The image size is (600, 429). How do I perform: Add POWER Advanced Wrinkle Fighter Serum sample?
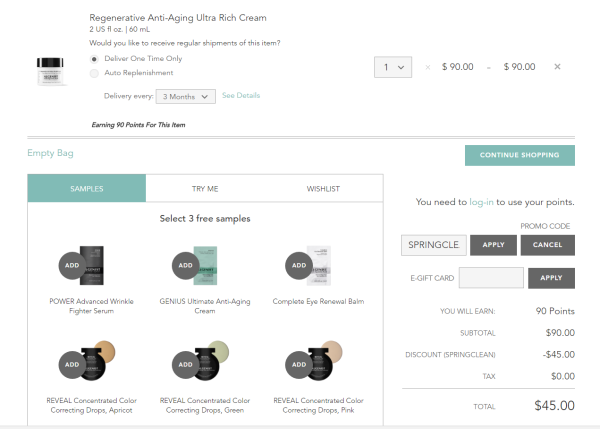click(72, 265)
